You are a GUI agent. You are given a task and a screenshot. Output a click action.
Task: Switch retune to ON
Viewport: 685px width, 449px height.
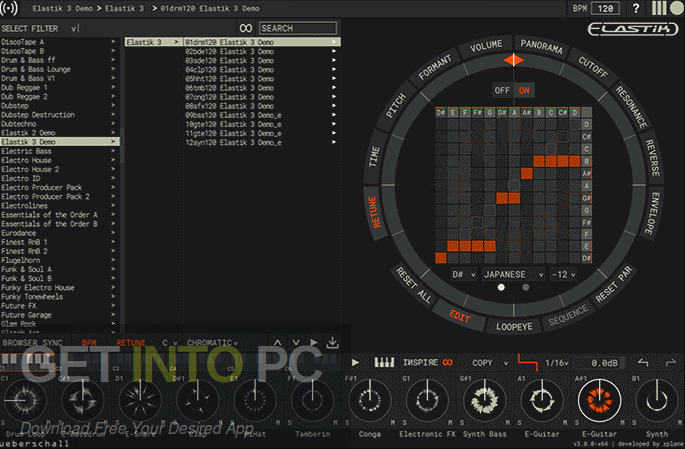[x=524, y=90]
